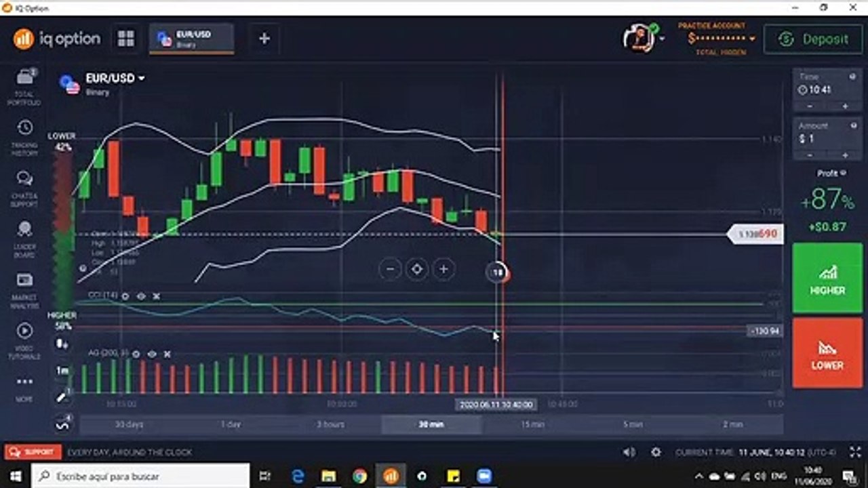This screenshot has height=488, width=868.
Task: Open Zoom from the taskbar
Action: click(x=484, y=476)
